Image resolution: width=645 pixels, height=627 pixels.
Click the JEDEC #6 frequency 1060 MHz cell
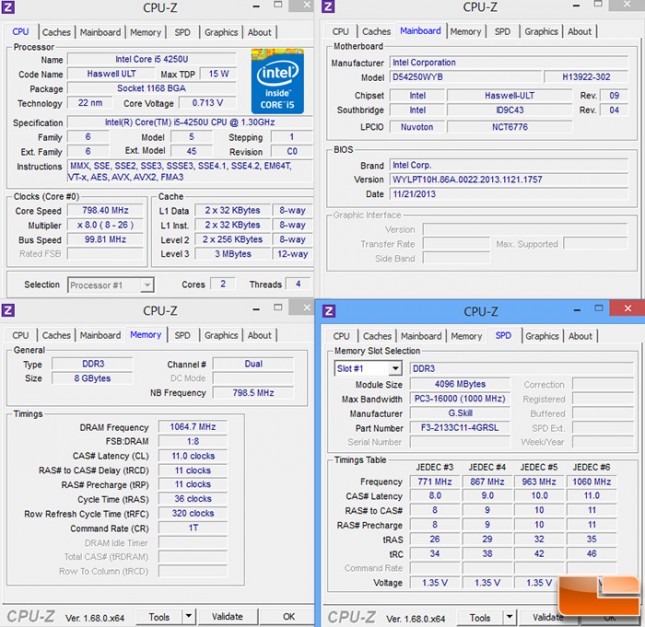(x=592, y=481)
